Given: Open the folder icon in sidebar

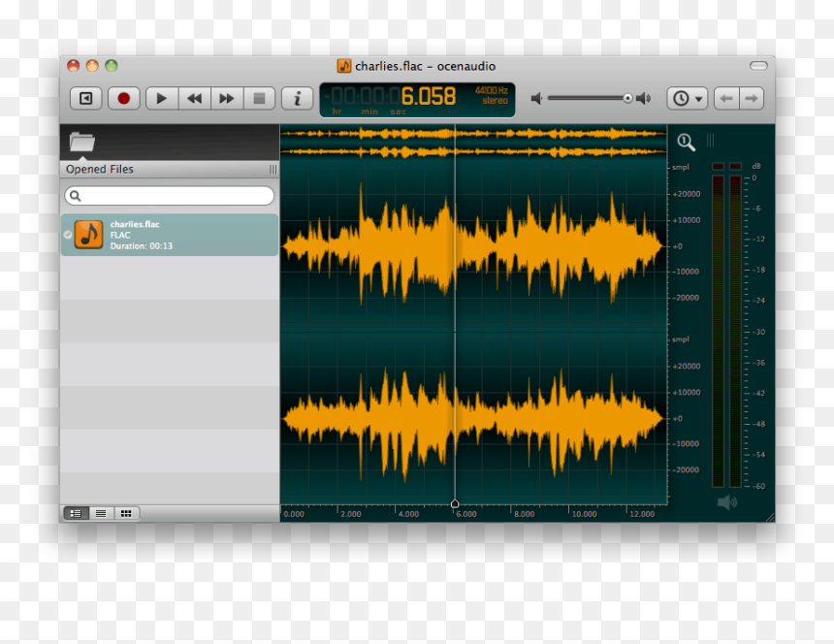Looking at the screenshot, I should (x=81, y=142).
